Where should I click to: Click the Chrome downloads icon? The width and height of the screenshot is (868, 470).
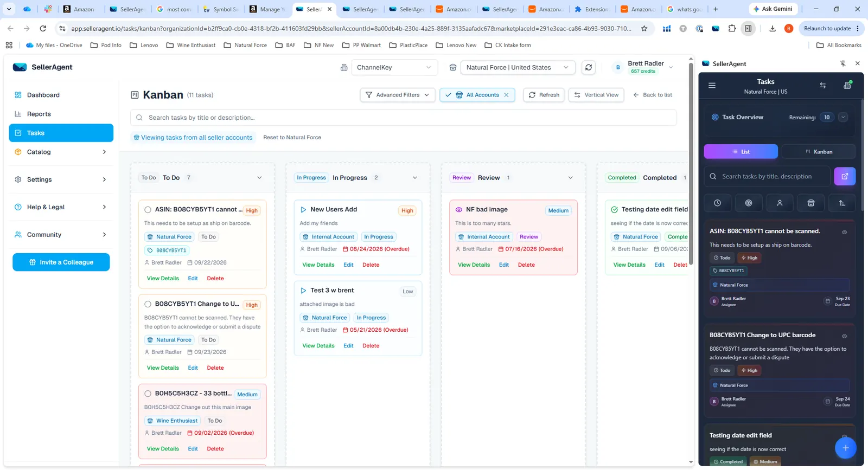(773, 28)
